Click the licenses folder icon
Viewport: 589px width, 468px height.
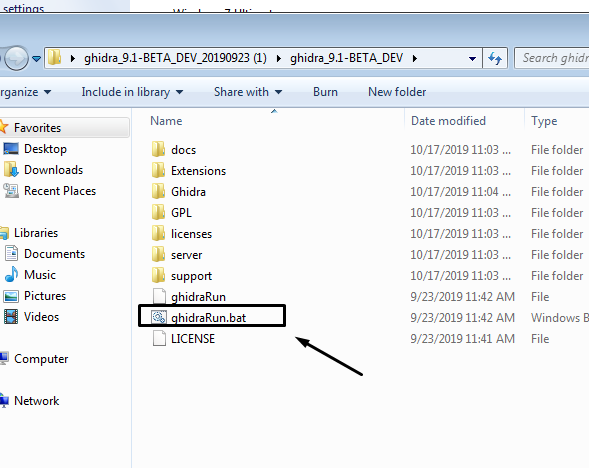[158, 233]
